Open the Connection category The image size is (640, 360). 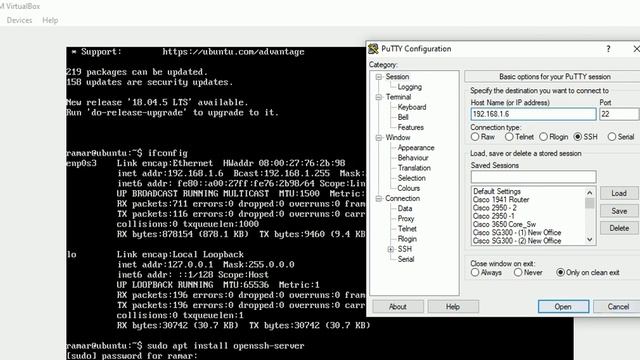coord(402,198)
